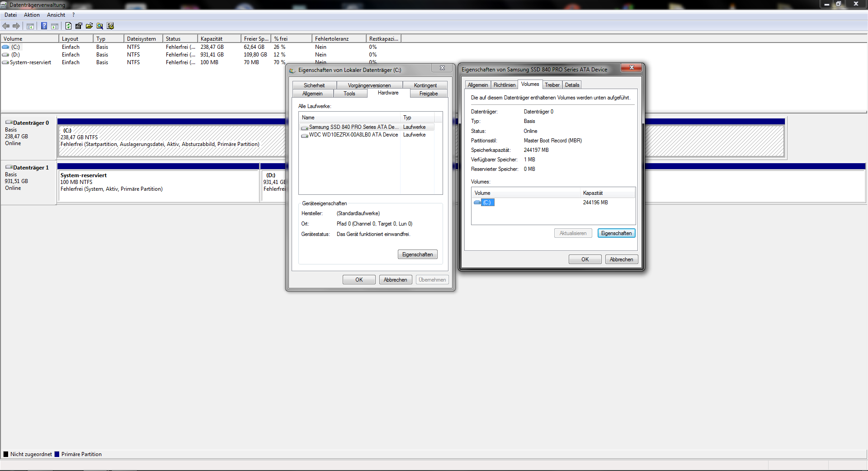Click OK in C: properties dialog
The image size is (868, 471).
click(x=359, y=280)
